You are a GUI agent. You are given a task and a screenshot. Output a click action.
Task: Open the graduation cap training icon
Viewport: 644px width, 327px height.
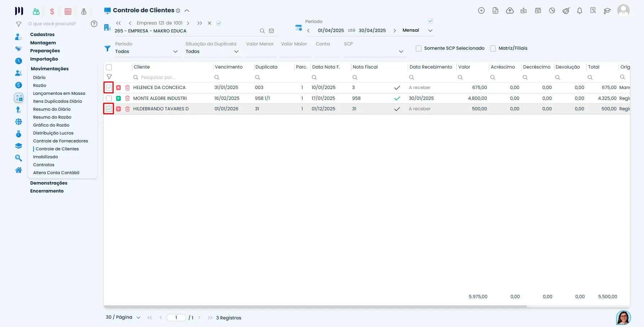click(x=607, y=11)
